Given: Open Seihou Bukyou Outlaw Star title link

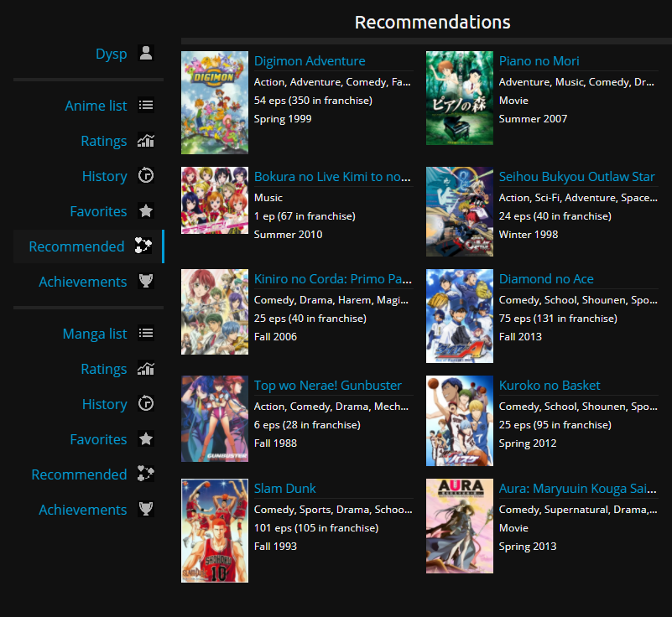Looking at the screenshot, I should [x=577, y=176].
